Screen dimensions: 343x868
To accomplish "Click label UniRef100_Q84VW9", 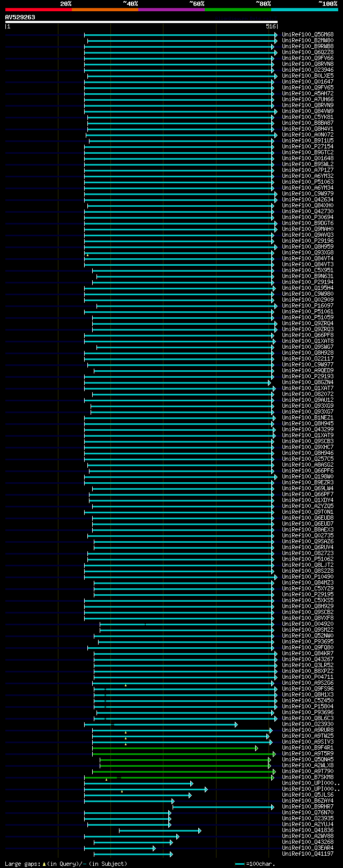I will click(x=308, y=111).
